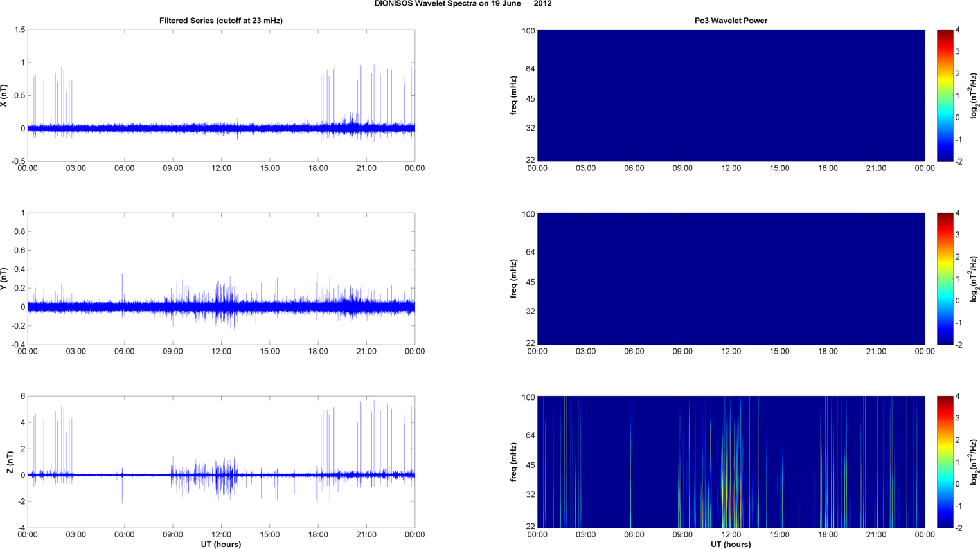Image resolution: width=980 pixels, height=549 pixels.
Task: Click the 6 tick on Z plot
Action: tap(22, 397)
